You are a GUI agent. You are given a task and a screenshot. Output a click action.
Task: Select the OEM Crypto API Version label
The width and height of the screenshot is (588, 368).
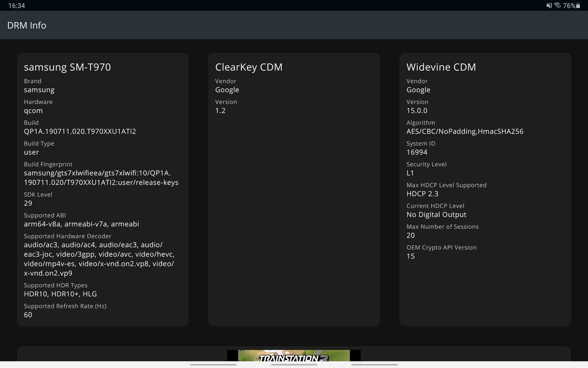pos(441,248)
